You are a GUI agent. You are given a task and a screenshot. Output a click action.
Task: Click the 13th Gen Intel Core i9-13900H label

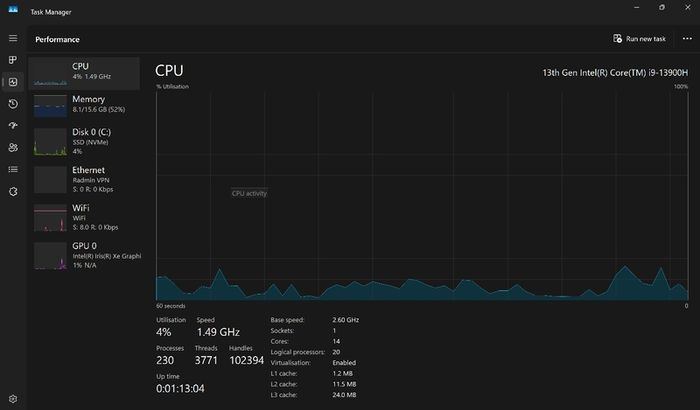[x=615, y=73]
